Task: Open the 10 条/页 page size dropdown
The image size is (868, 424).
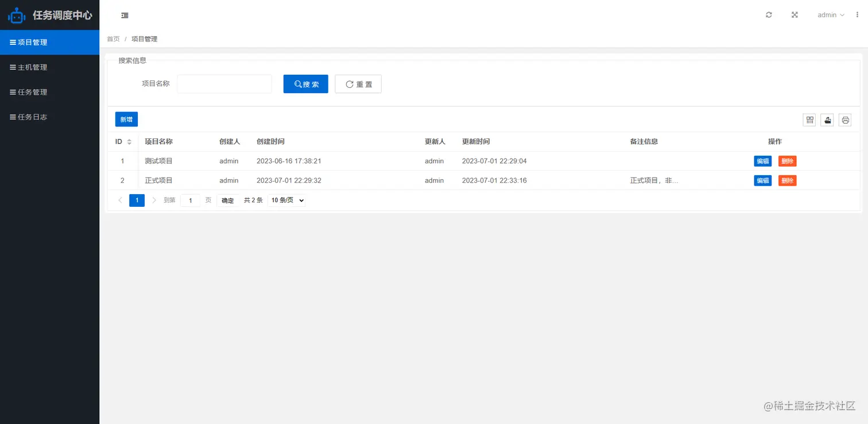Action: [x=286, y=201]
